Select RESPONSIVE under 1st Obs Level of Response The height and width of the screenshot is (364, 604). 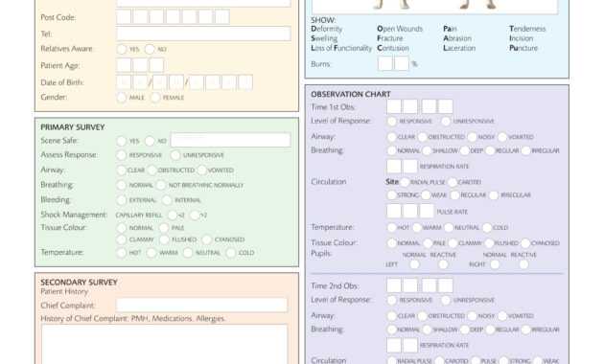tap(392, 122)
